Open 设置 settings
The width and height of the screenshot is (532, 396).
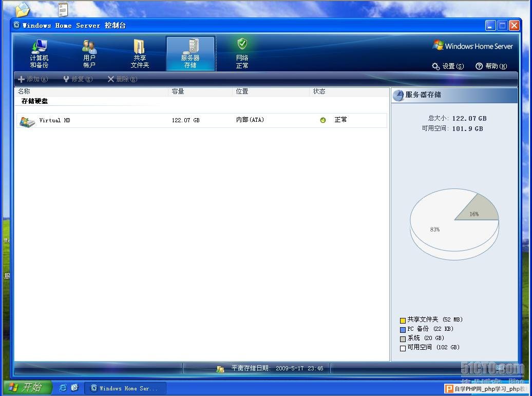[448, 66]
